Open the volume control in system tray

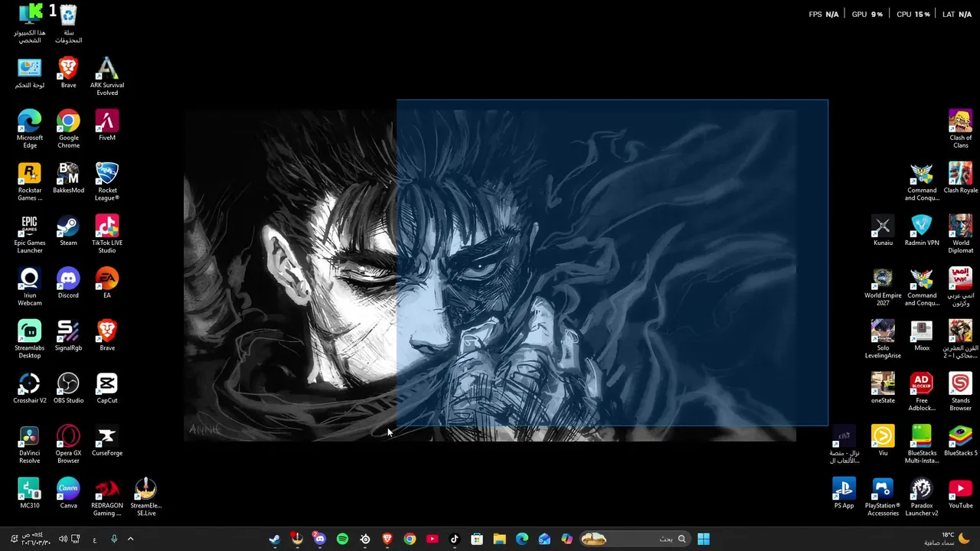click(63, 539)
